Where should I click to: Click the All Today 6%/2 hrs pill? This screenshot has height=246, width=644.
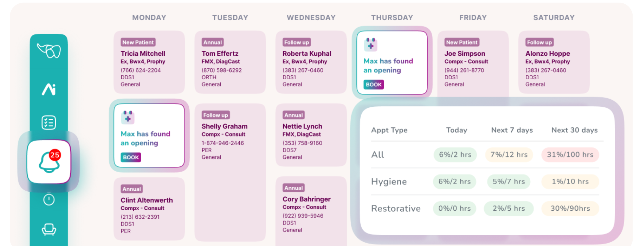(455, 155)
